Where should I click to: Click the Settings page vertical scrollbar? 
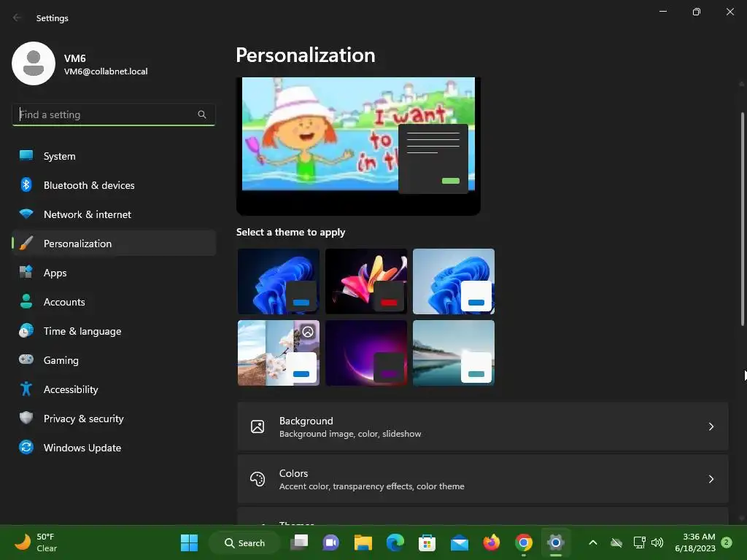pyautogui.click(x=742, y=219)
